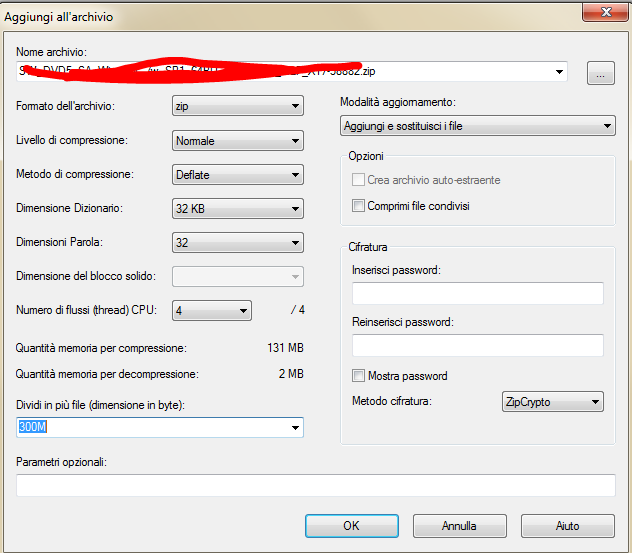Screen dimensions: 632x553
Task: Check the Mostra password box
Action: [x=358, y=376]
